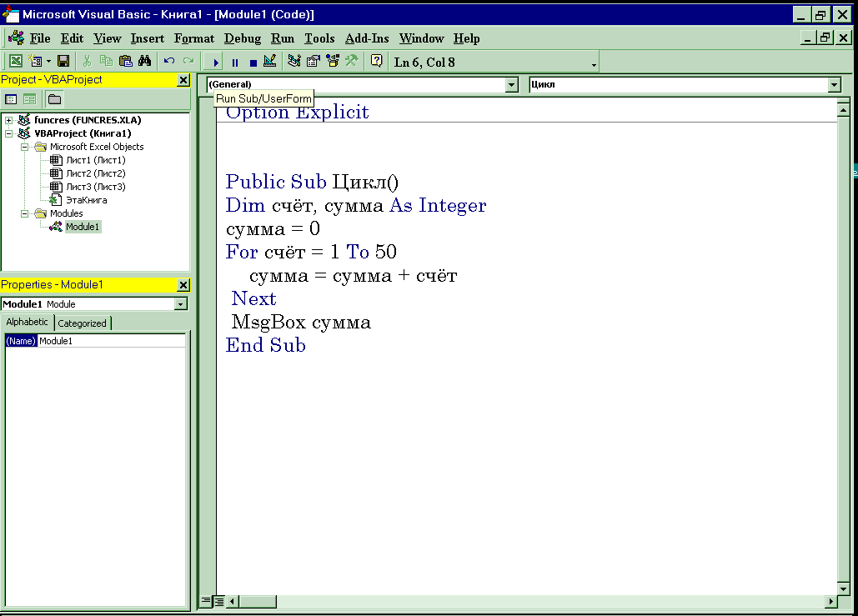
Task: Open toolbar options arrow after Ln 6, Col 8
Action: 594,65
